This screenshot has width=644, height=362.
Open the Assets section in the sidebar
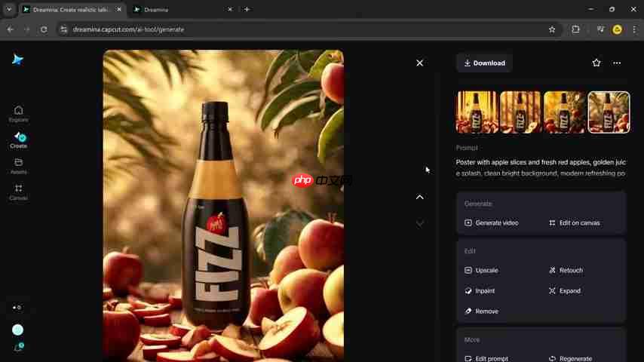19,166
